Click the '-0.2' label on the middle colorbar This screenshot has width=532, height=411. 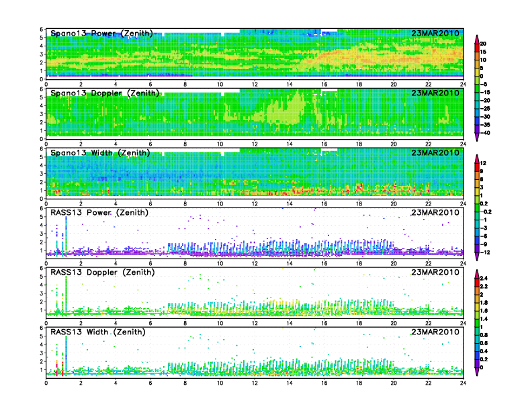coord(486,212)
